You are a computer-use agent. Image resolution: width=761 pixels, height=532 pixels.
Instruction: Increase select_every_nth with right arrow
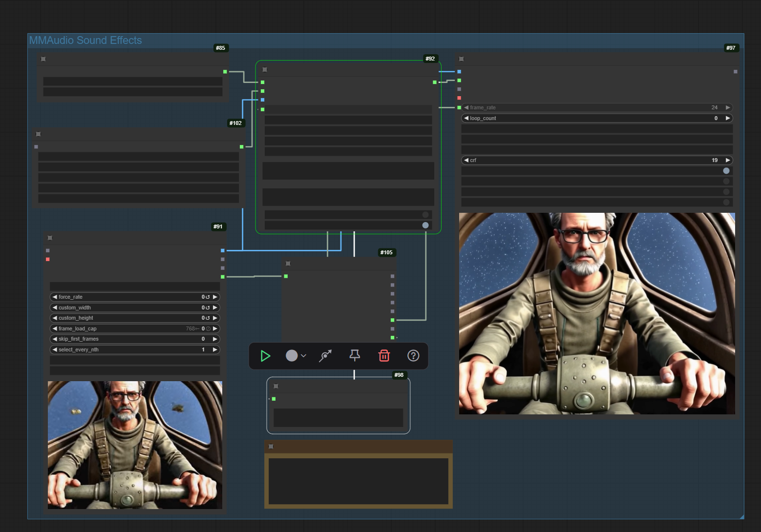[215, 349]
